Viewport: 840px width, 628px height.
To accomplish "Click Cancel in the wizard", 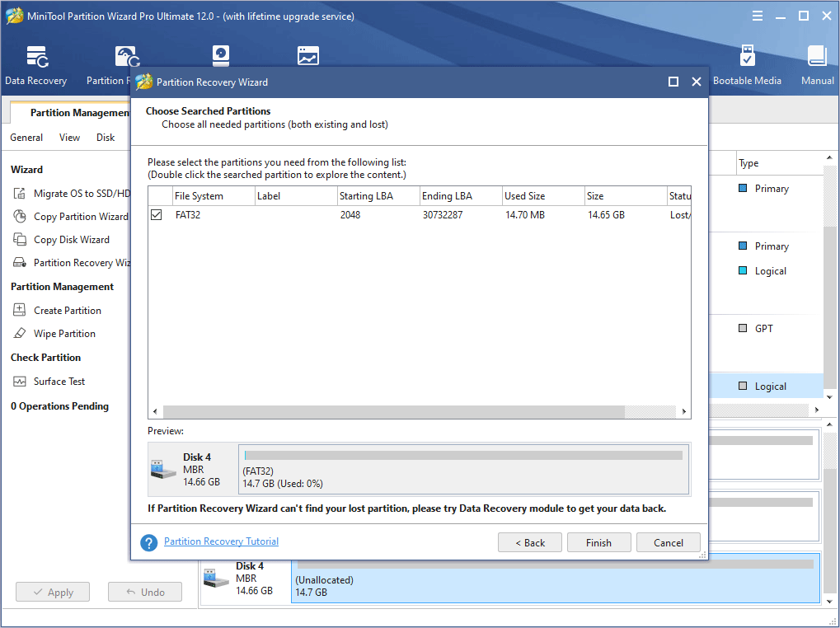I will point(668,542).
